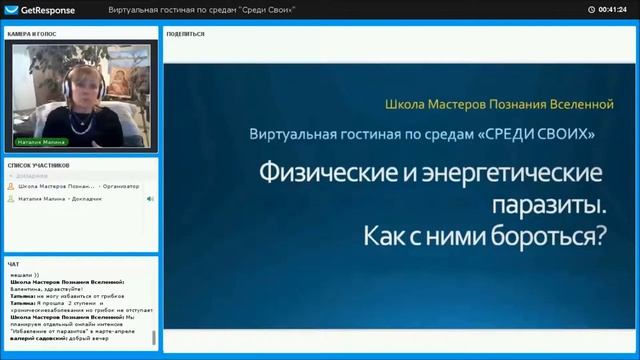Click the slide heading Школа Мастеров Познания Вселенной
Image resolution: width=640 pixels, height=360 pixels.
499,104
